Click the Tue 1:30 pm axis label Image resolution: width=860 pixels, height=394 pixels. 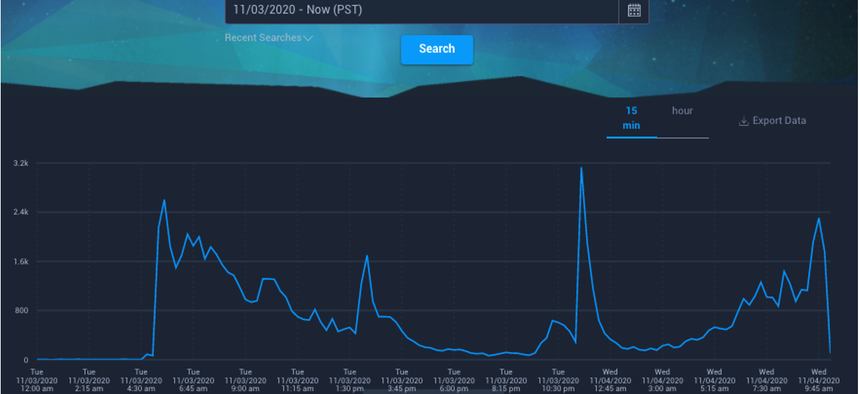click(x=349, y=381)
